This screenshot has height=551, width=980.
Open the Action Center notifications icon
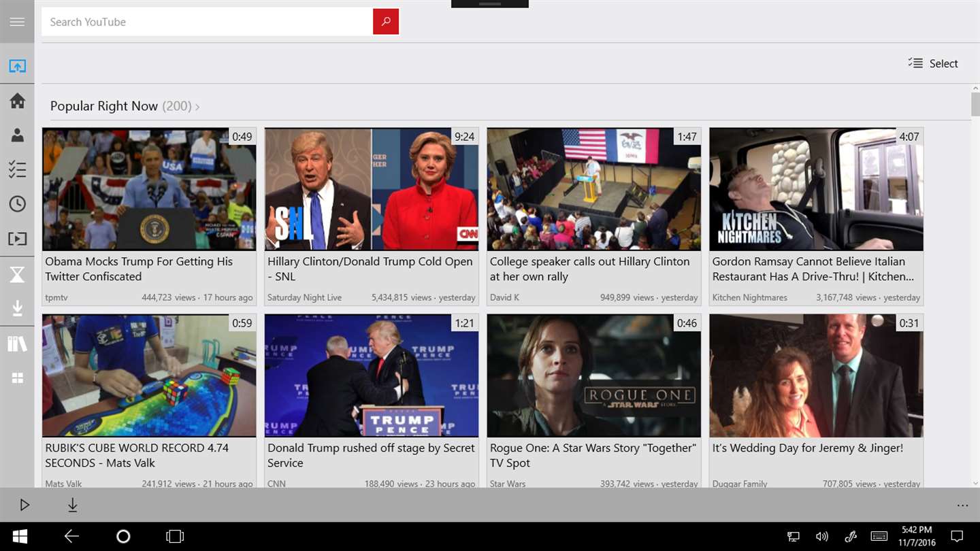pyautogui.click(x=957, y=537)
